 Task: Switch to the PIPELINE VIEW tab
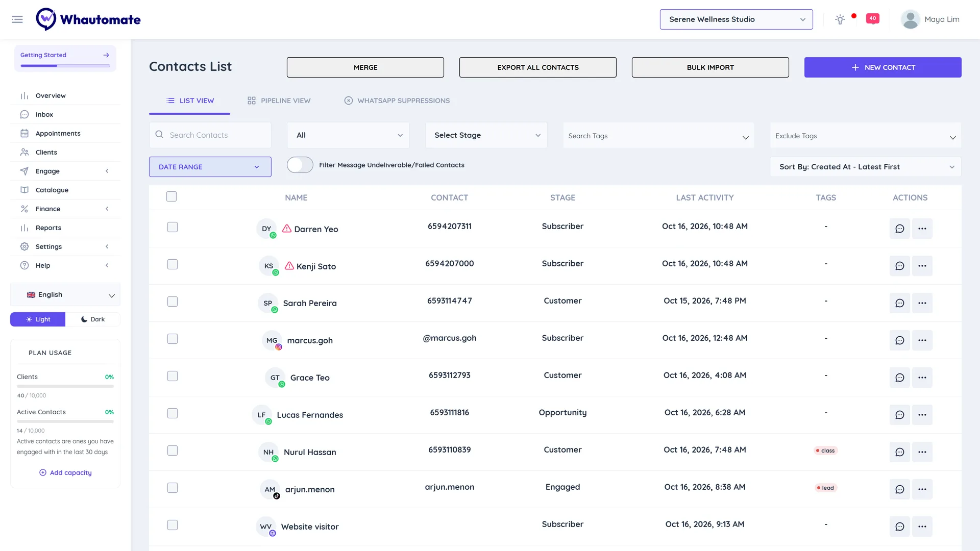(x=279, y=101)
